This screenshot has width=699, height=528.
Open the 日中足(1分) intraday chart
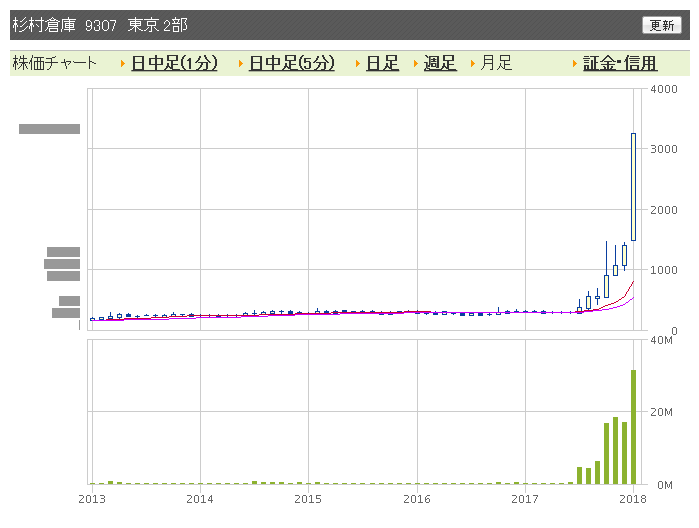pyautogui.click(x=174, y=63)
